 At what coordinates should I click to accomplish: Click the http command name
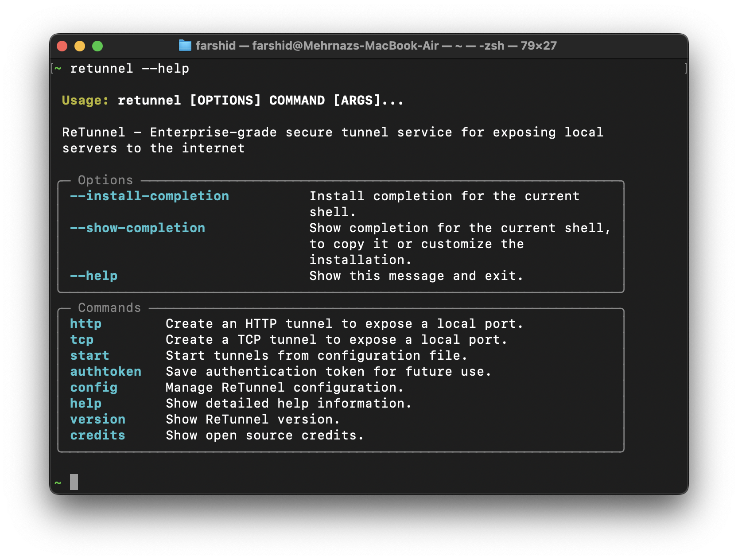click(x=85, y=323)
